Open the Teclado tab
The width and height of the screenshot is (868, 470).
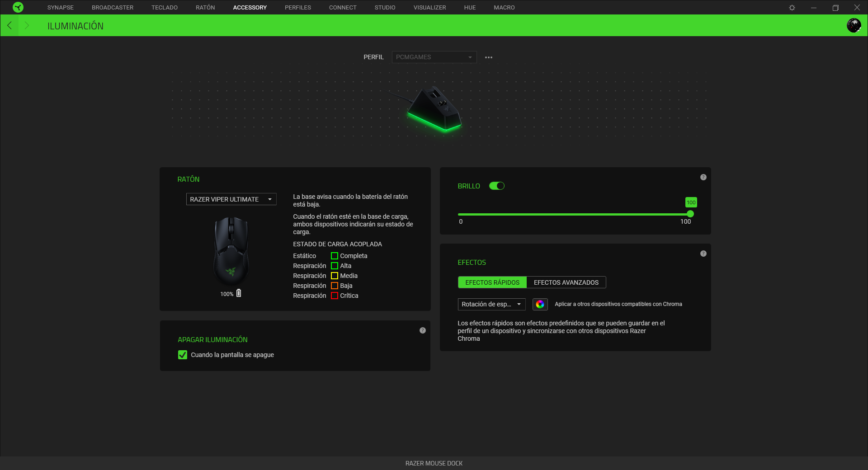[165, 8]
